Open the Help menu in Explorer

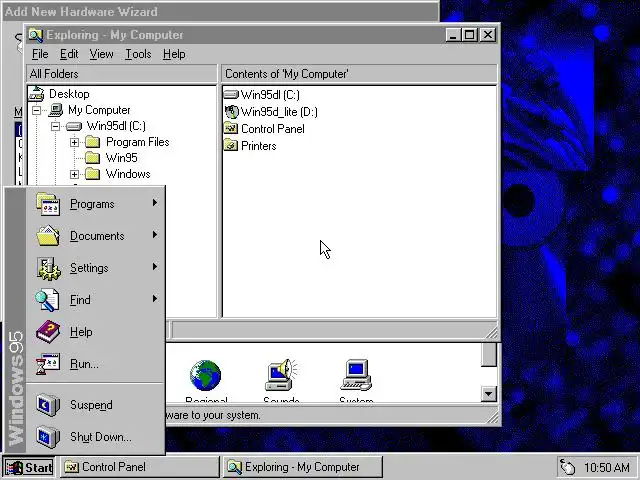(174, 54)
